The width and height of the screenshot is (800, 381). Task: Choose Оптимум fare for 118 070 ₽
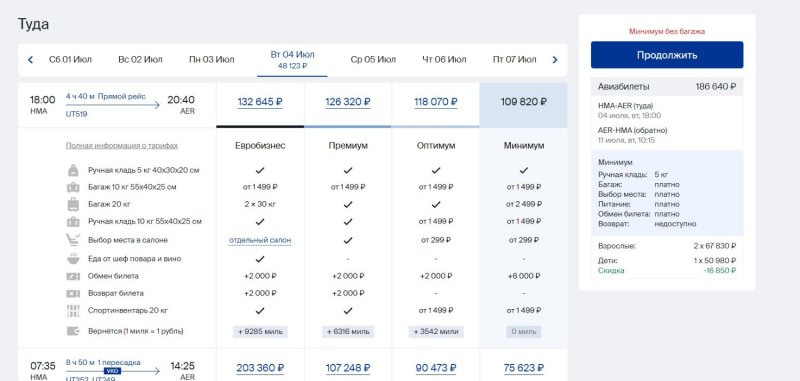[436, 102]
